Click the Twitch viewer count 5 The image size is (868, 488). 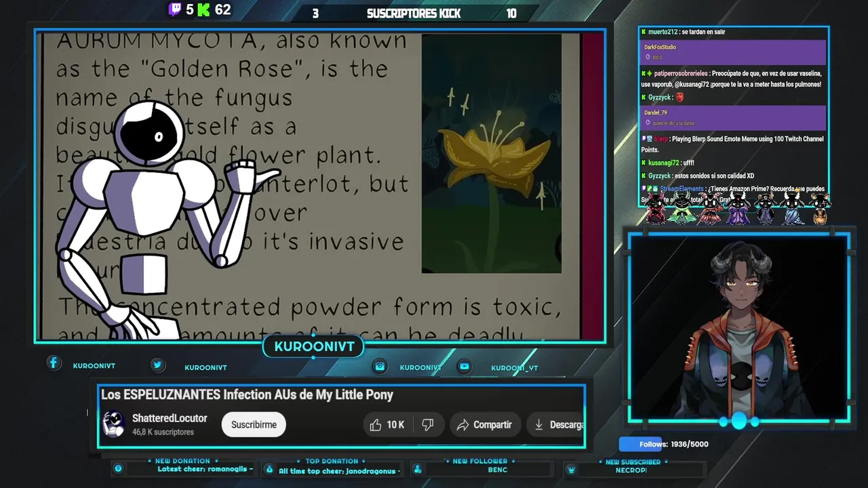[190, 9]
